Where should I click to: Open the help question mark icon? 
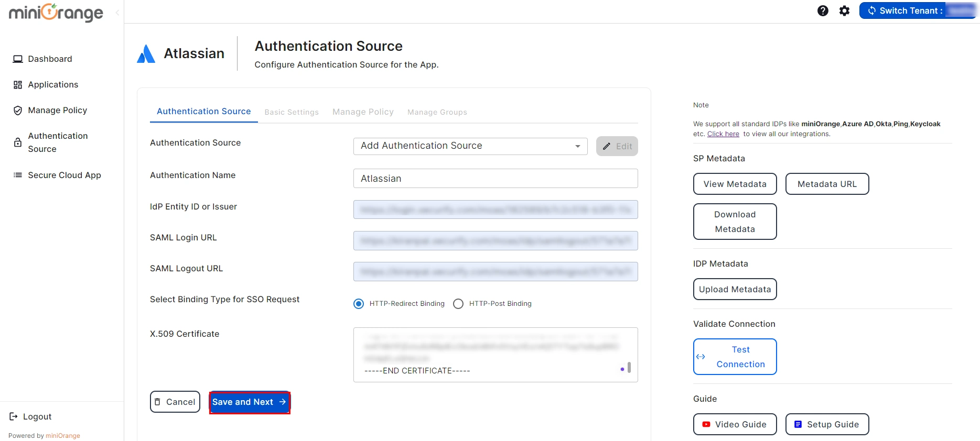click(823, 10)
